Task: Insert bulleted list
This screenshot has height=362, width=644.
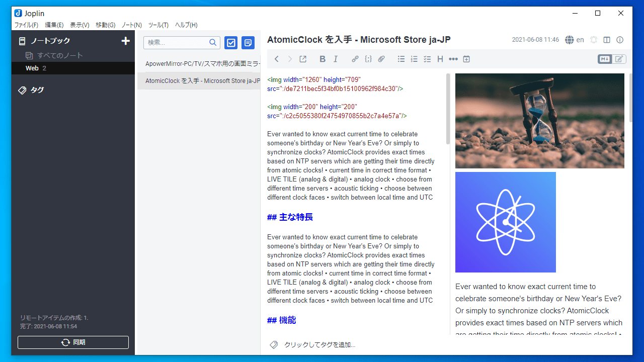Action: 401,59
